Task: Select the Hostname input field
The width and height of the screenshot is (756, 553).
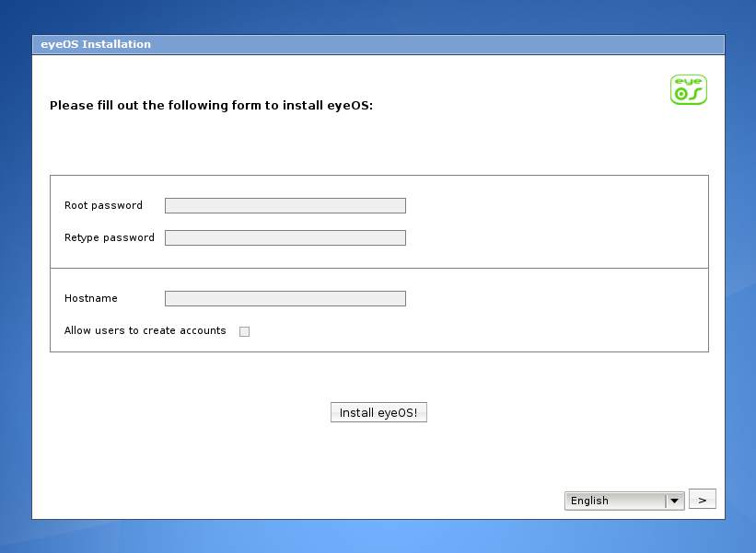Action: (285, 299)
